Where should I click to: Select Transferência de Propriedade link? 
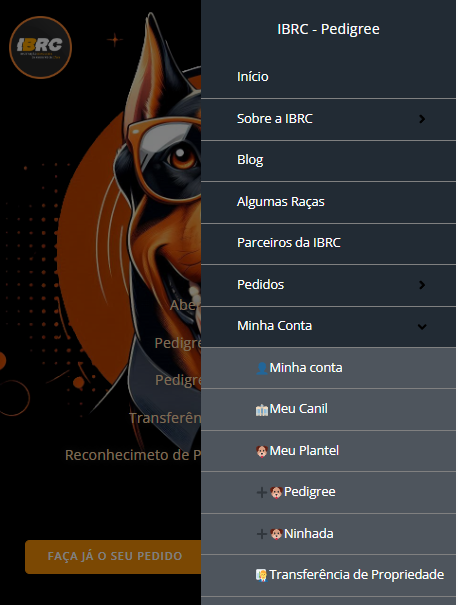tap(357, 575)
